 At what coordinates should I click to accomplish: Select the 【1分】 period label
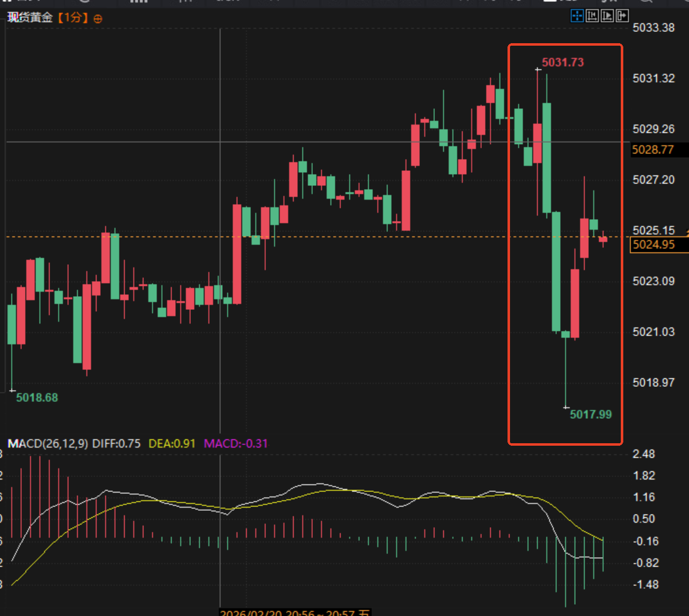(73, 18)
